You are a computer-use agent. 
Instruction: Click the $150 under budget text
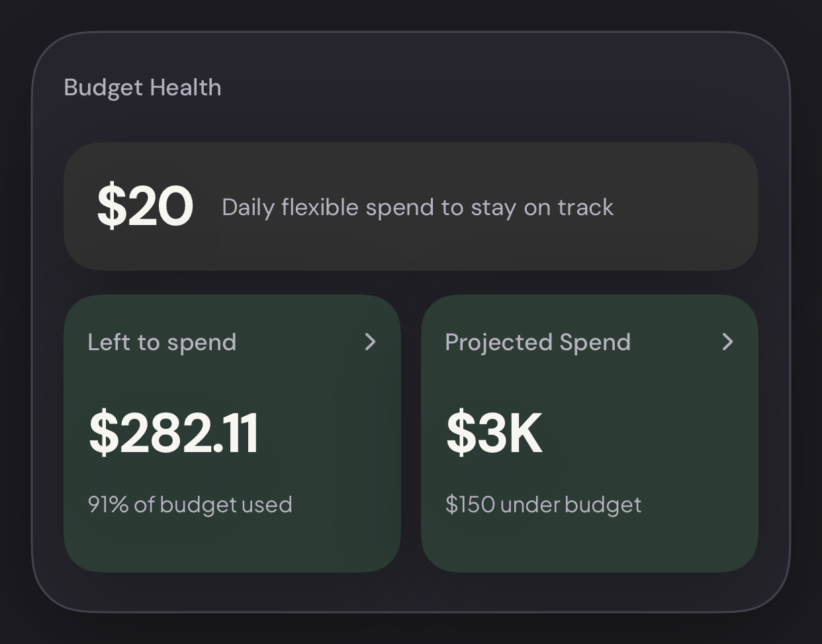pos(543,504)
